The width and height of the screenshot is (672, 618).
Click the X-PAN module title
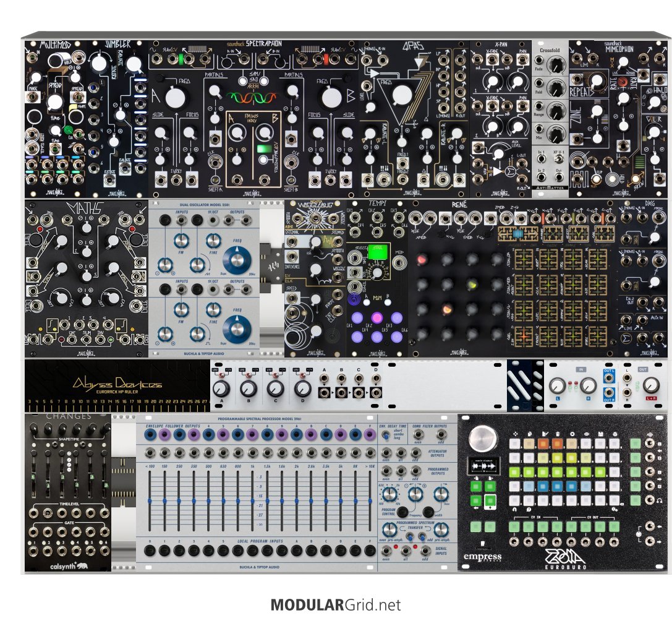501,44
